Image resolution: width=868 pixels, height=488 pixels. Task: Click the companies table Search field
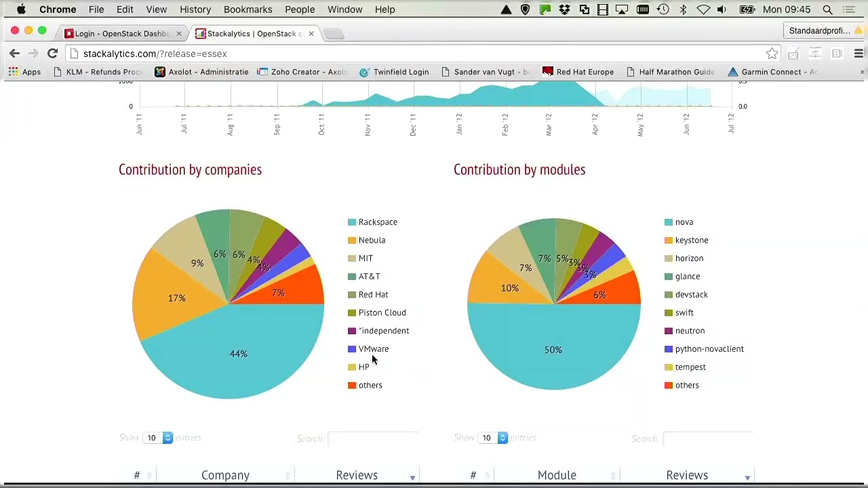(373, 439)
